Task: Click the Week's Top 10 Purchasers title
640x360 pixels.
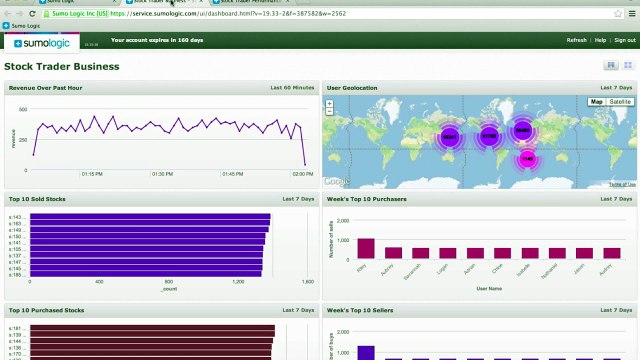Action: 367,199
